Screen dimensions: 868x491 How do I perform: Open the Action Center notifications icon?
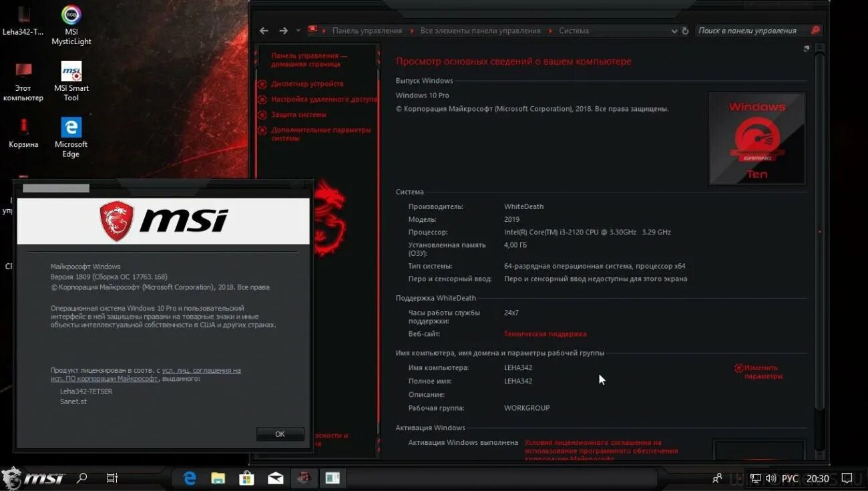(x=847, y=478)
